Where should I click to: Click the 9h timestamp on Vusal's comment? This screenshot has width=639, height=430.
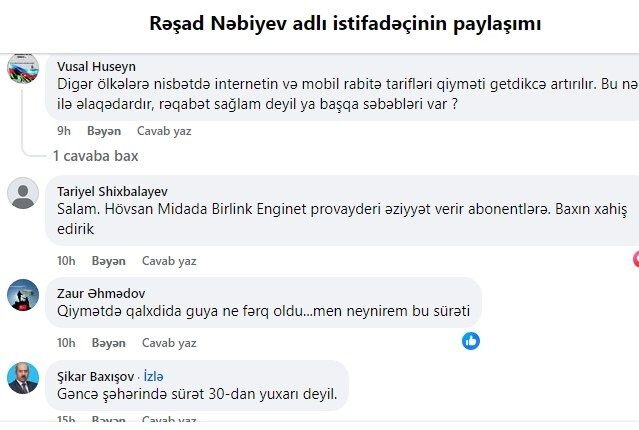coord(64,131)
